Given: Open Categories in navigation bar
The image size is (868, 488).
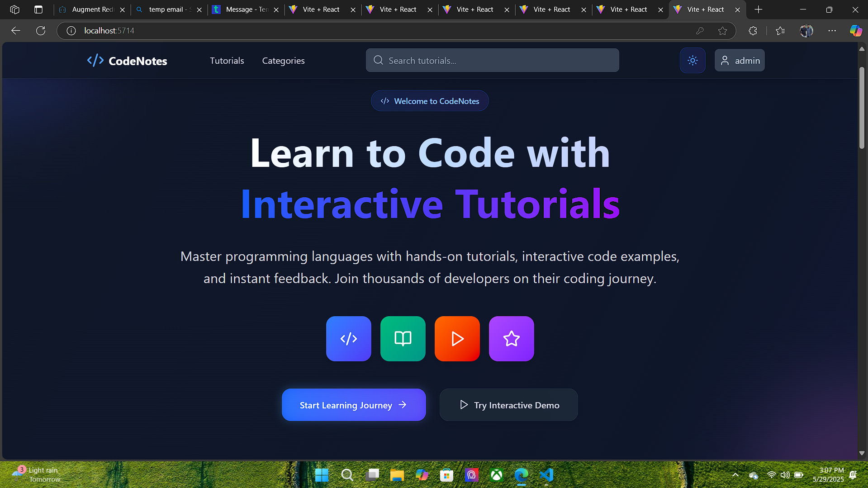Looking at the screenshot, I should pos(283,61).
